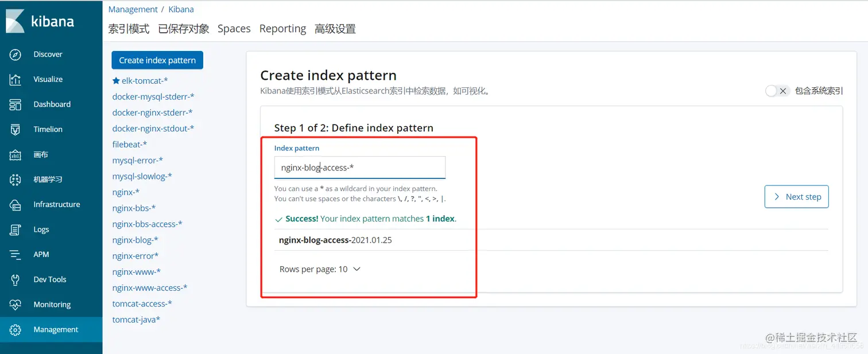Click Step 1 of 2 heading
This screenshot has height=354, width=868.
pyautogui.click(x=354, y=128)
